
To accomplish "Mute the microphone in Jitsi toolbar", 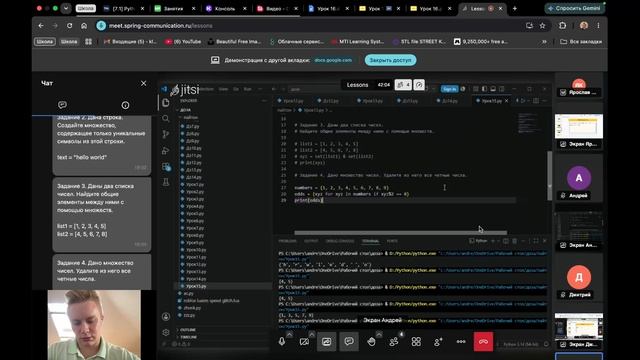I will pyautogui.click(x=282, y=342).
